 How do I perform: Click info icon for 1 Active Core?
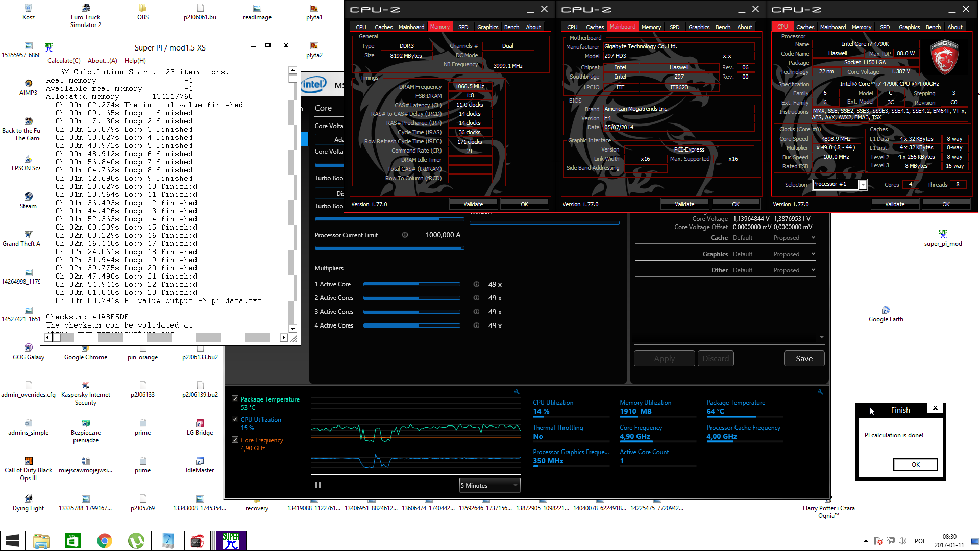476,284
